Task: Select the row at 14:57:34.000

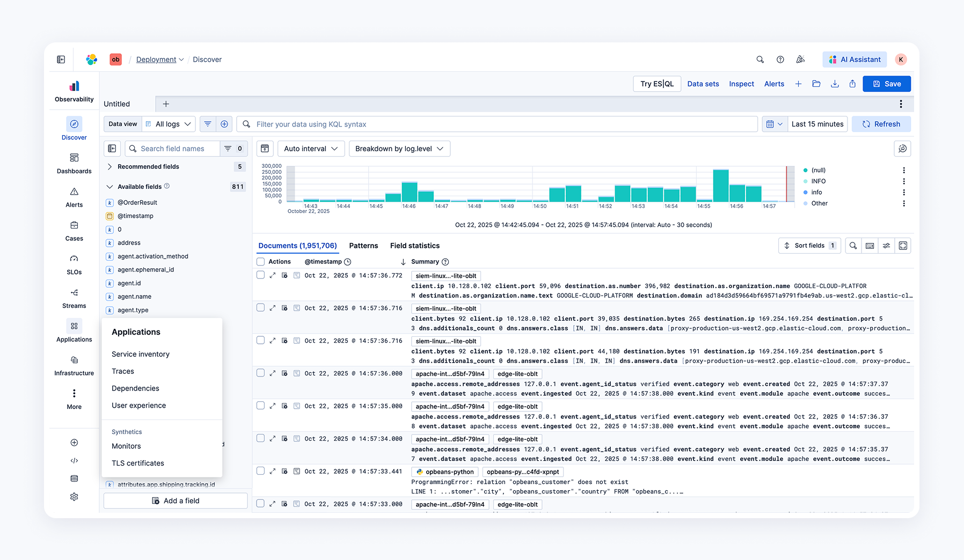Action: pos(261,439)
